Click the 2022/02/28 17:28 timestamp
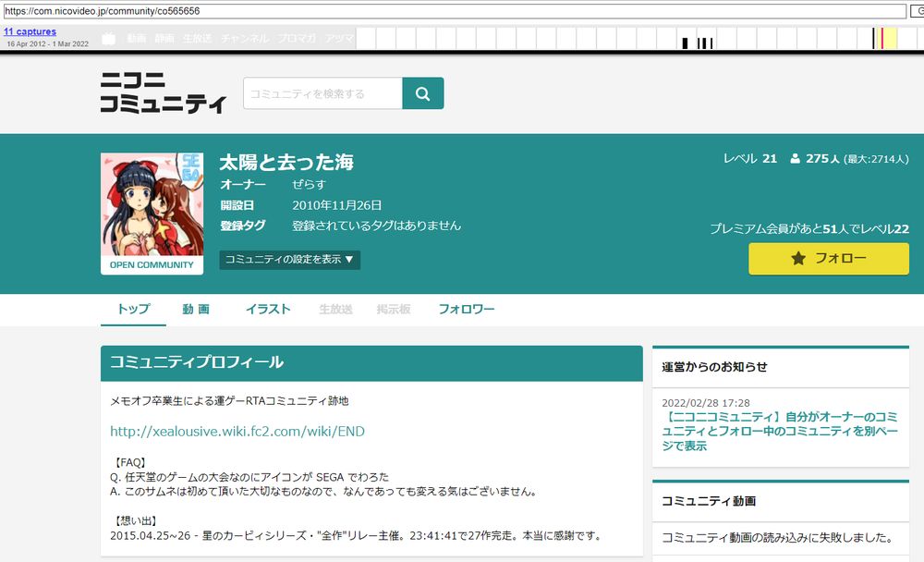This screenshot has height=562, width=924. click(x=706, y=403)
